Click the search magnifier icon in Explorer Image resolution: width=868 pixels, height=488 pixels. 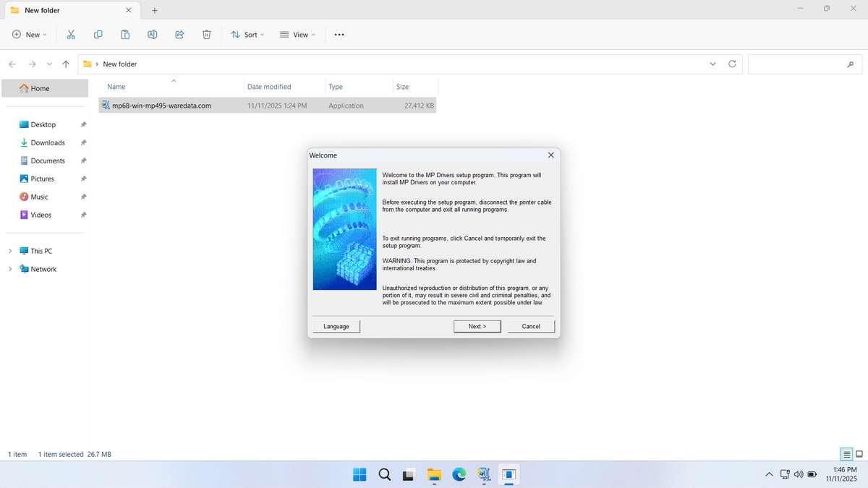850,64
